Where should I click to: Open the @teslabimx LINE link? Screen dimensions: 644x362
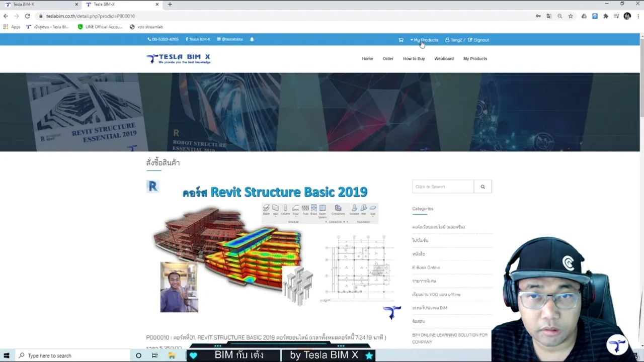tap(230, 39)
